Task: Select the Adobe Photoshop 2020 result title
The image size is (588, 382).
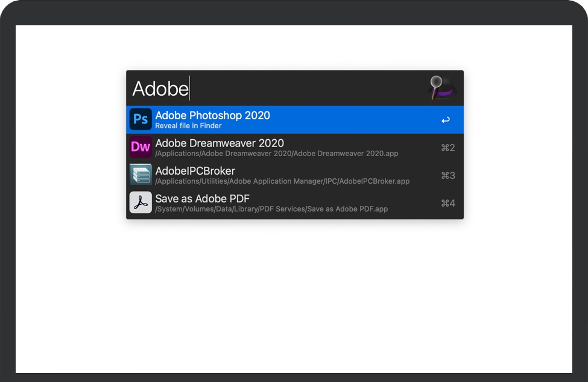Action: [x=212, y=115]
